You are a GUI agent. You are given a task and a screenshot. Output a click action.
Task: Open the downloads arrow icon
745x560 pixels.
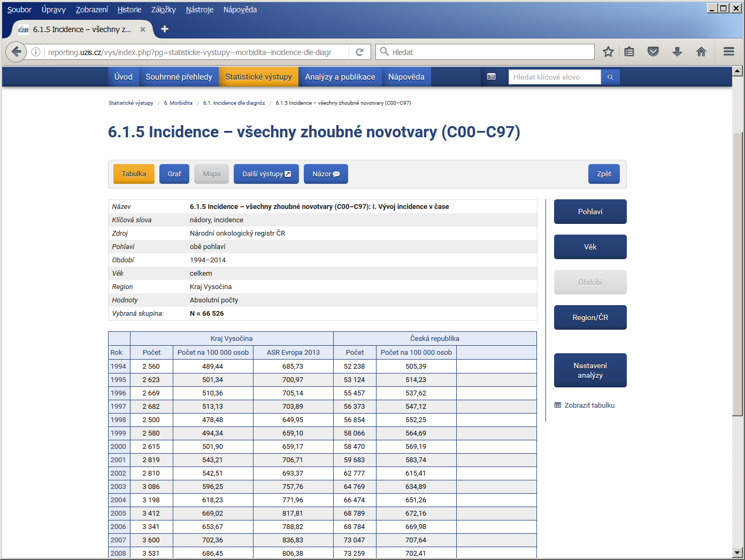tap(677, 52)
